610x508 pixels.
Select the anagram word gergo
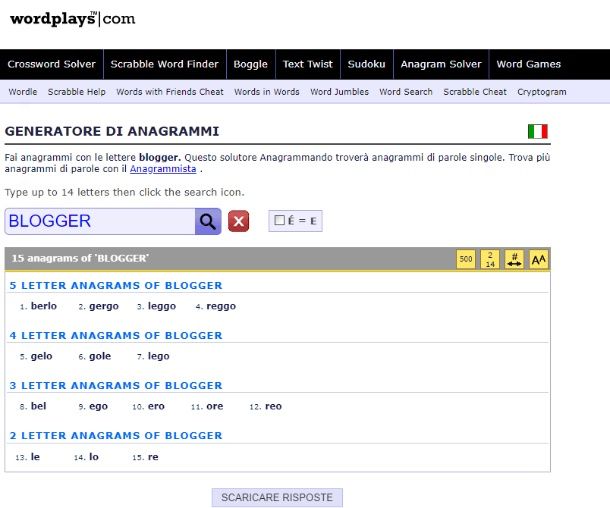tap(104, 306)
